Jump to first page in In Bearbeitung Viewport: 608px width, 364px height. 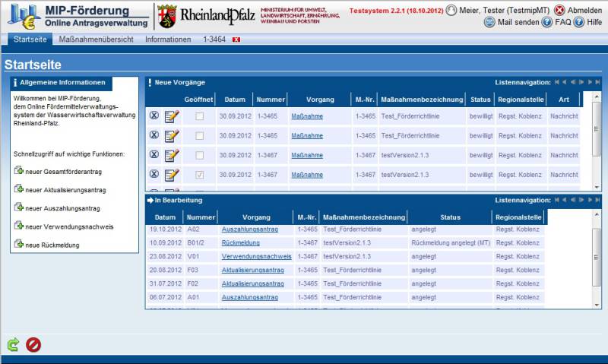557,200
